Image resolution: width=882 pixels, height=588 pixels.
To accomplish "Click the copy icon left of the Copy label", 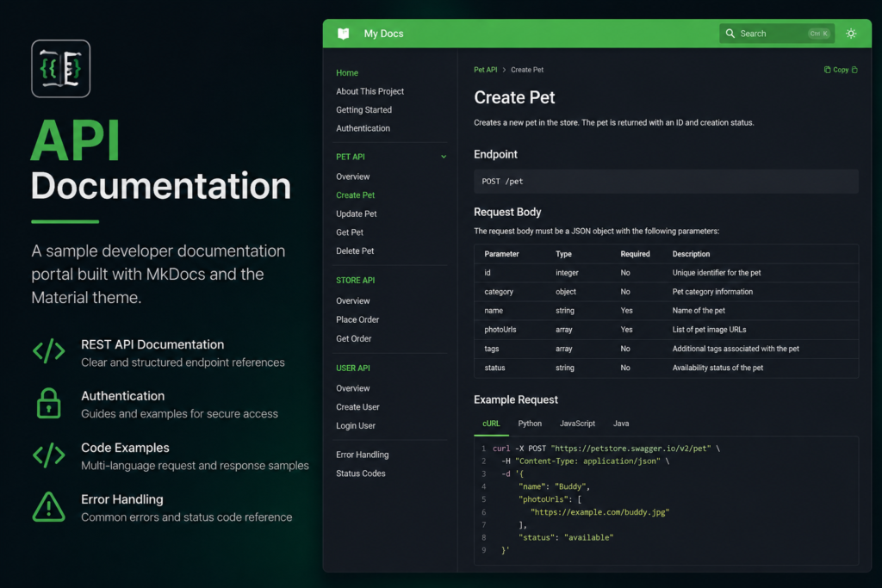I will 827,70.
